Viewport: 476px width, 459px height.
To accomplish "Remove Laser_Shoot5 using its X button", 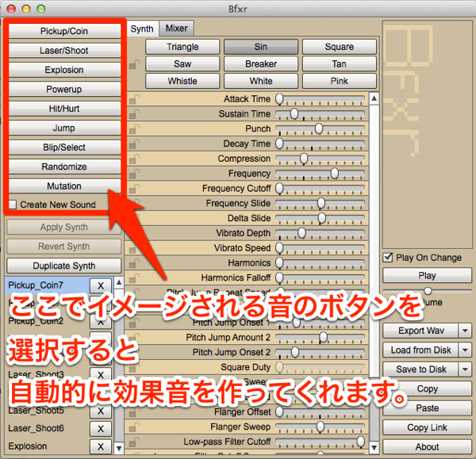I will tap(101, 411).
